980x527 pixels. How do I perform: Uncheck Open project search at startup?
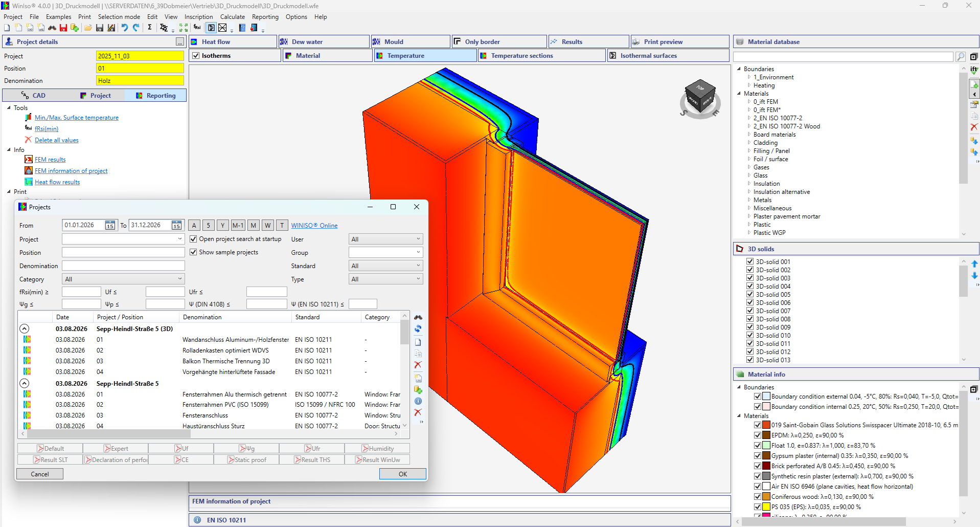[x=193, y=239]
